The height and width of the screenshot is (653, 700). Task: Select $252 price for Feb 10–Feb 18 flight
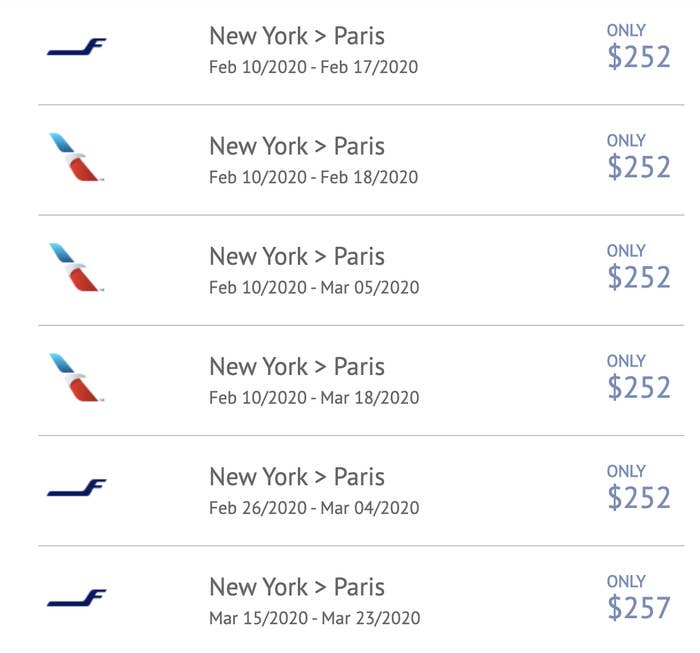(x=639, y=167)
